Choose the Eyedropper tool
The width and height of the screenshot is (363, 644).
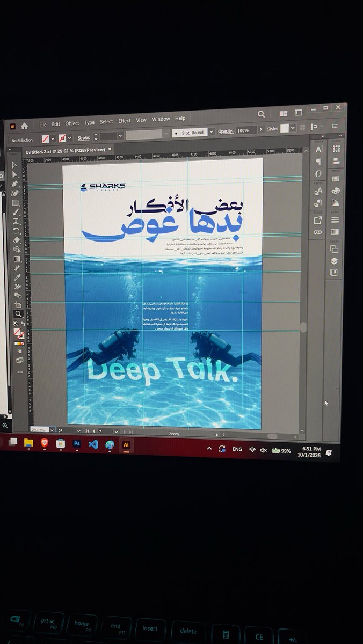(17, 278)
